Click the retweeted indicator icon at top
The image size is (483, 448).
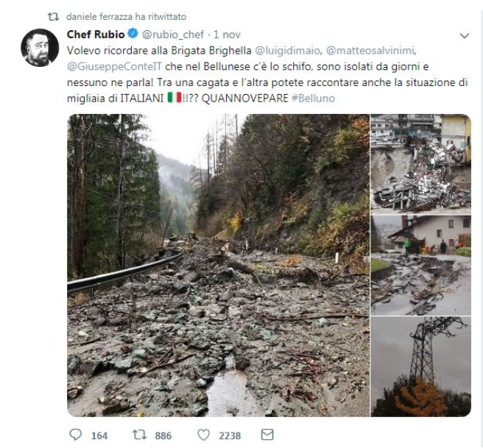click(x=54, y=16)
